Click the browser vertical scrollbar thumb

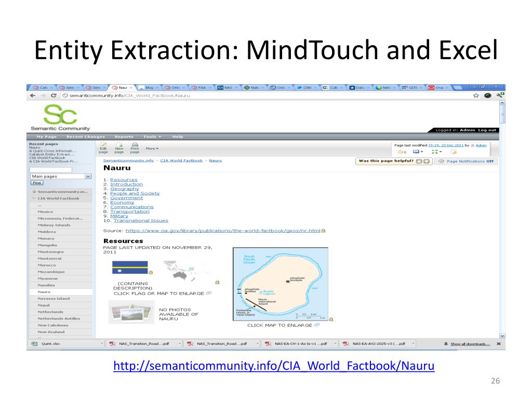pos(502,114)
